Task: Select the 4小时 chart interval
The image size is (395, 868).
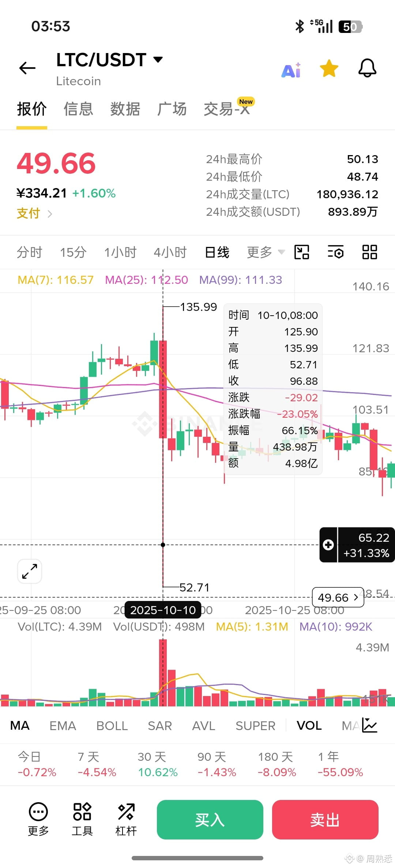Action: [x=170, y=252]
